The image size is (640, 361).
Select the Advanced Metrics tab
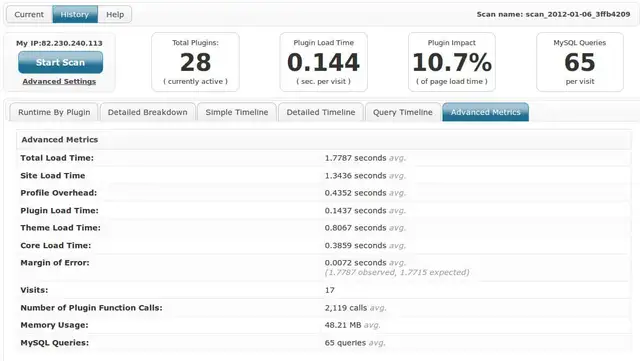point(486,112)
